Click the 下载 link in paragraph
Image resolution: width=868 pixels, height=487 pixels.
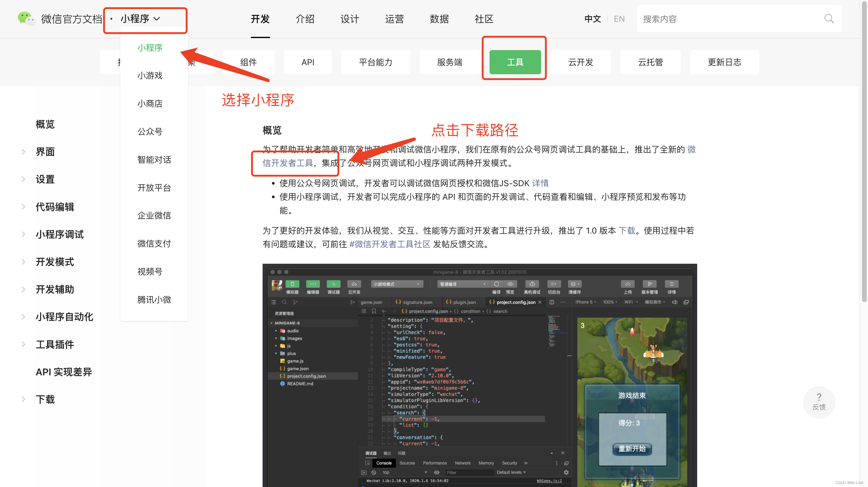coord(626,231)
